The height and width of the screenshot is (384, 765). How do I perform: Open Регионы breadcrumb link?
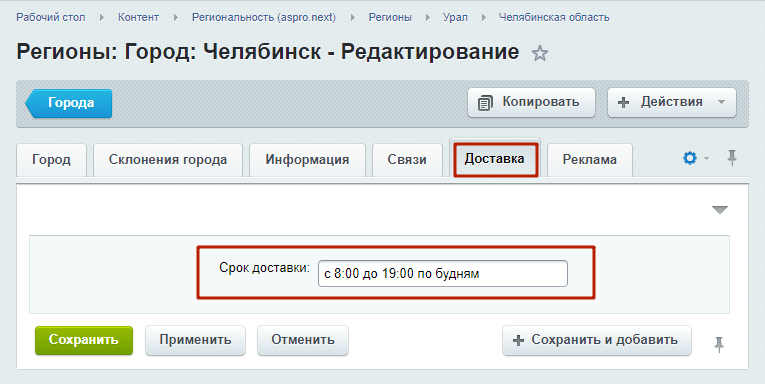pos(390,18)
